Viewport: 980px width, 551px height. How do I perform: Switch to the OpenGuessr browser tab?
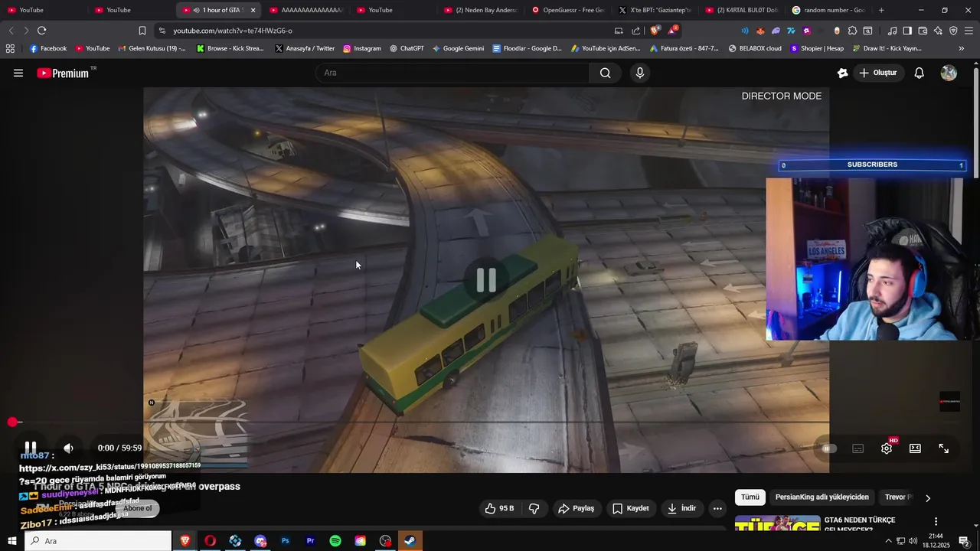click(x=567, y=10)
